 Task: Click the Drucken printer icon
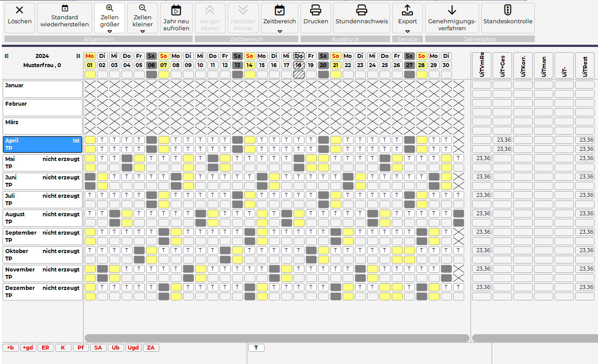[315, 10]
